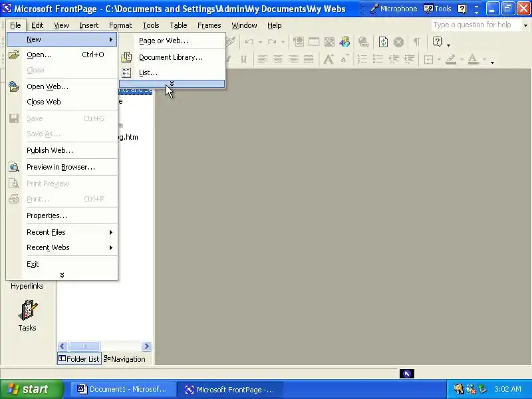Click the Outside Borders icon
The width and height of the screenshot is (532, 399).
[x=428, y=59]
